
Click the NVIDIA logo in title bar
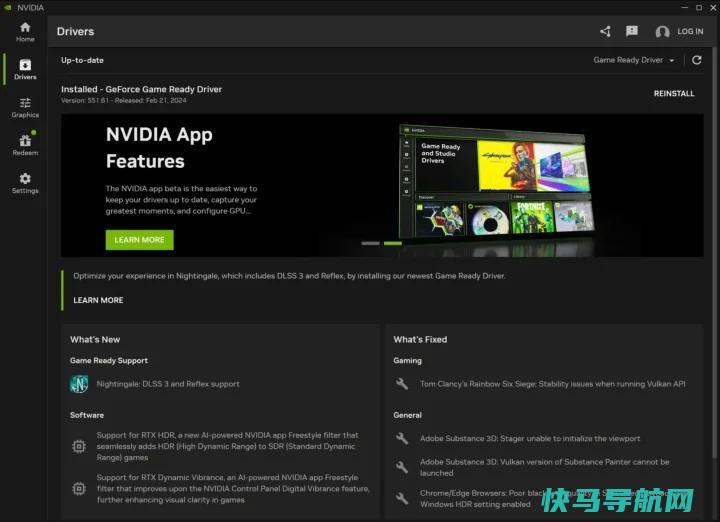pos(8,7)
